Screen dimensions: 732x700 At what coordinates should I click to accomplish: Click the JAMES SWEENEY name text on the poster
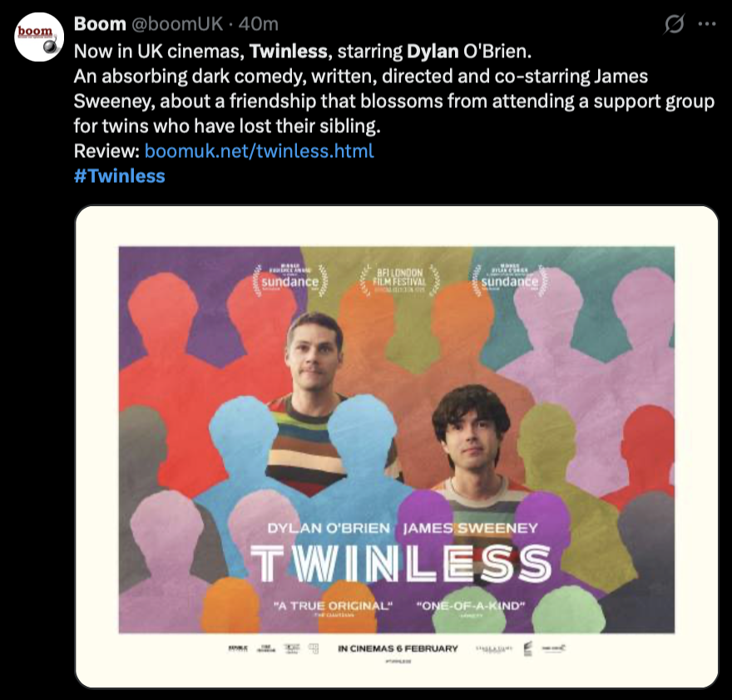(470, 528)
